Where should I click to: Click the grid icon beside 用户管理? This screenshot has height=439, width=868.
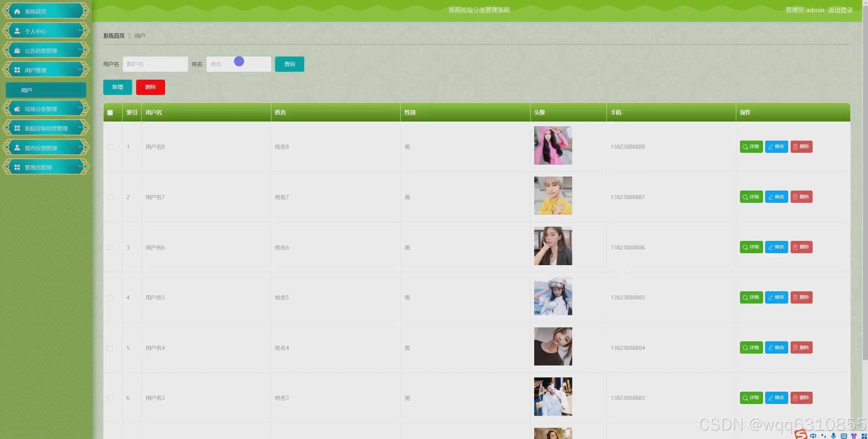(x=17, y=70)
